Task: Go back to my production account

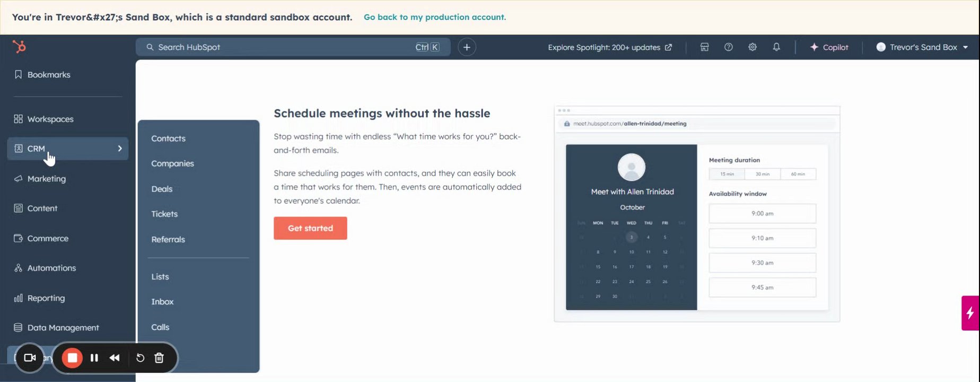Action: [x=435, y=17]
